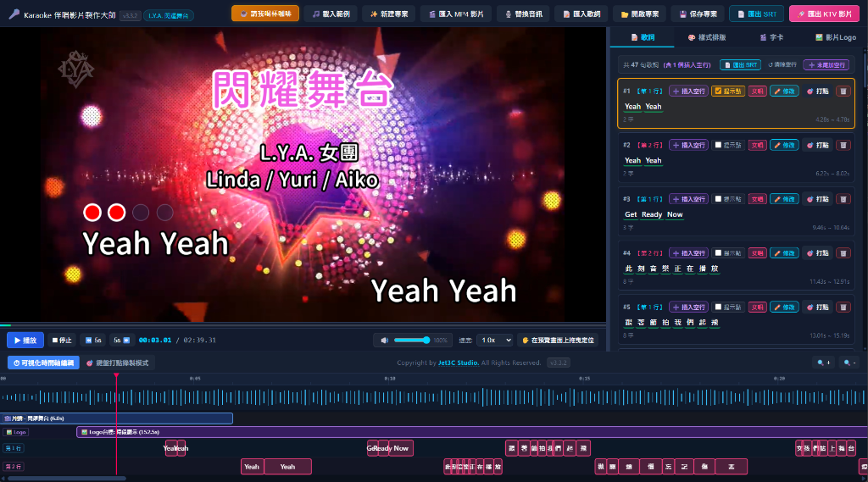868x482 pixels.
Task: Click top bar 匯出 SRT button
Action: (x=756, y=14)
